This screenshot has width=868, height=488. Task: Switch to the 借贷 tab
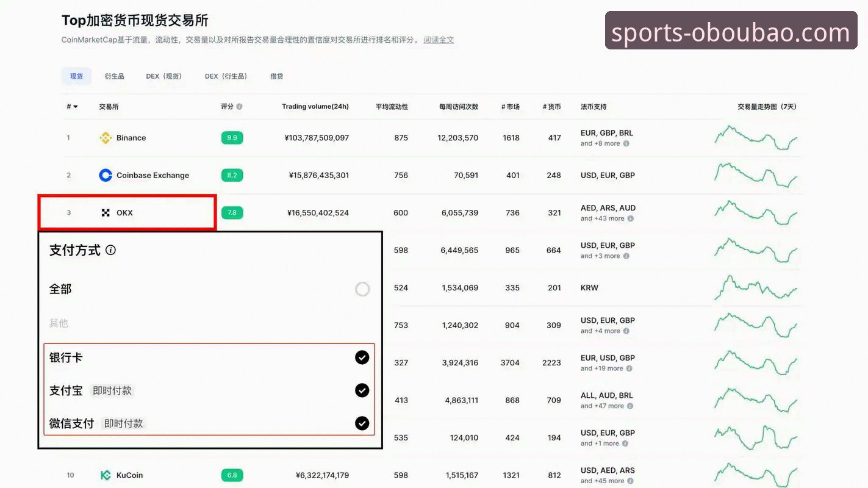[277, 76]
